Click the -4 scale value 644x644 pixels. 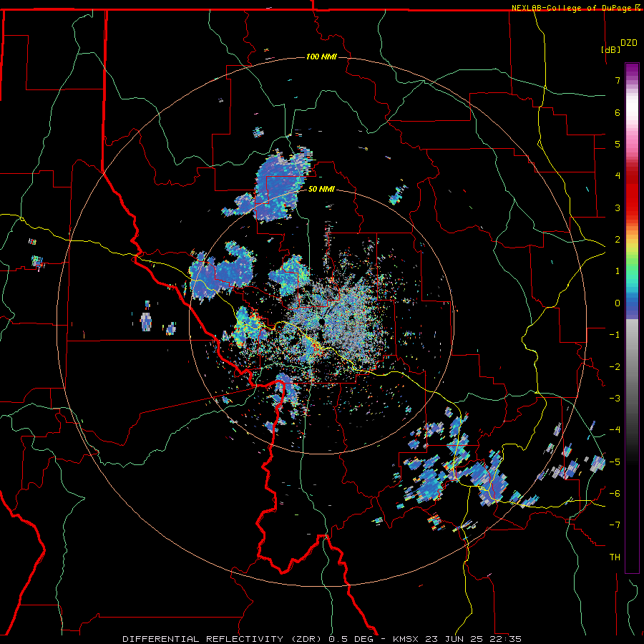coord(615,430)
